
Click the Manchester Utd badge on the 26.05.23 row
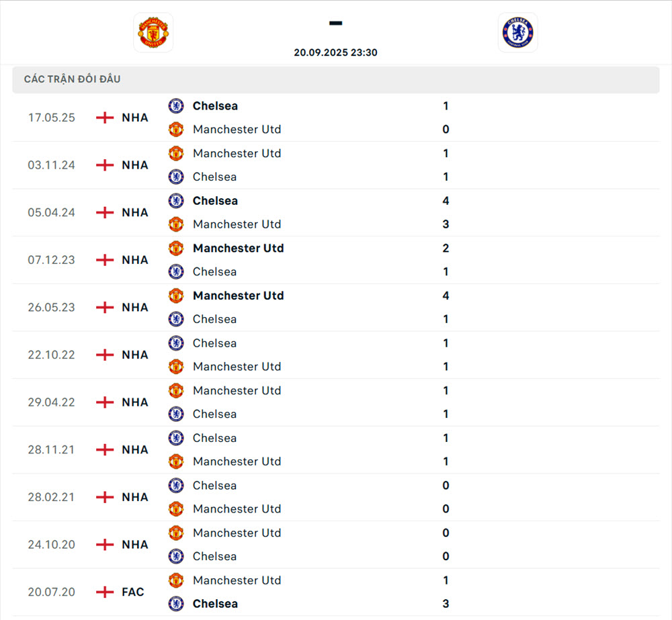(x=175, y=296)
